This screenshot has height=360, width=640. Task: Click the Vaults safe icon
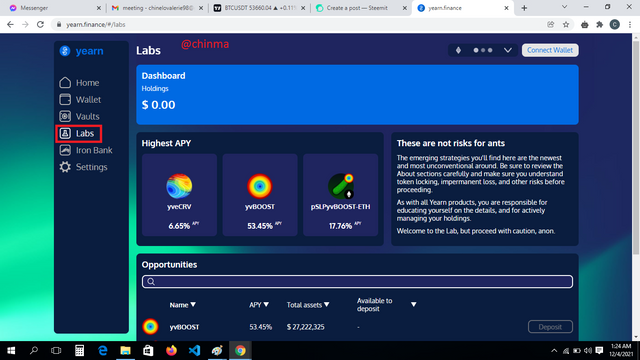click(x=65, y=116)
